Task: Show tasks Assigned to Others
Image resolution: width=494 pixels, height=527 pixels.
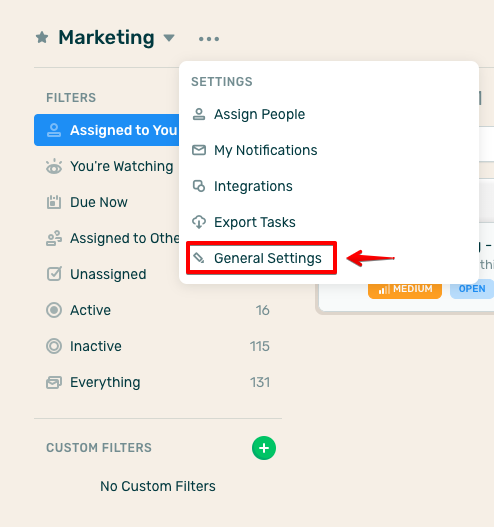Action: click(x=113, y=238)
